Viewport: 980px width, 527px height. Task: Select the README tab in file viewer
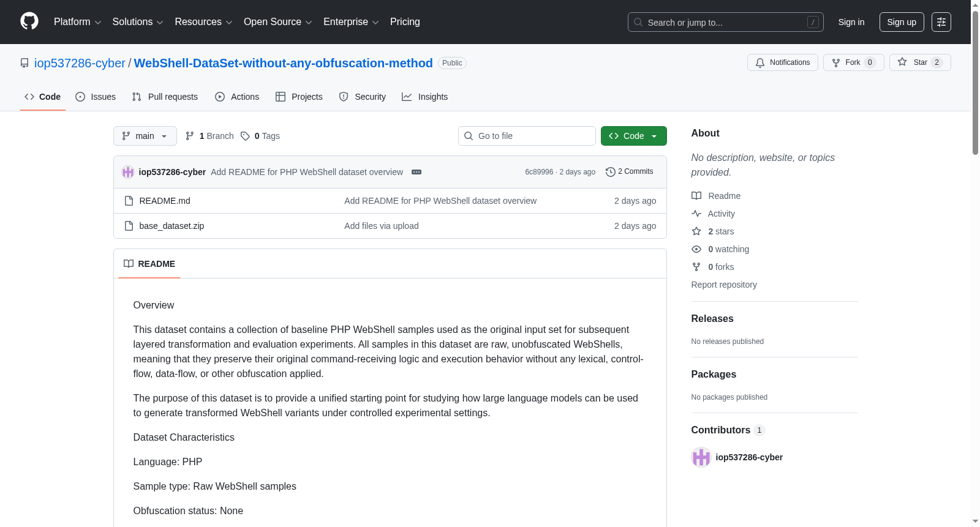149,264
